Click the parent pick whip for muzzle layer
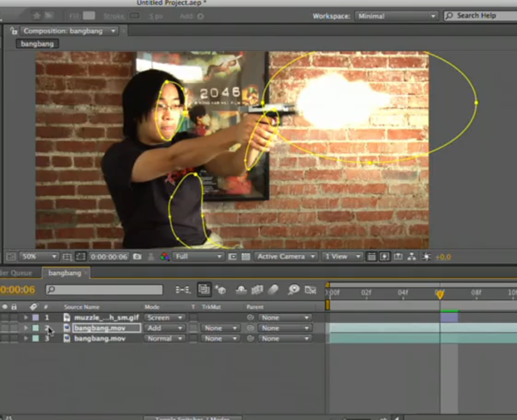 click(250, 317)
